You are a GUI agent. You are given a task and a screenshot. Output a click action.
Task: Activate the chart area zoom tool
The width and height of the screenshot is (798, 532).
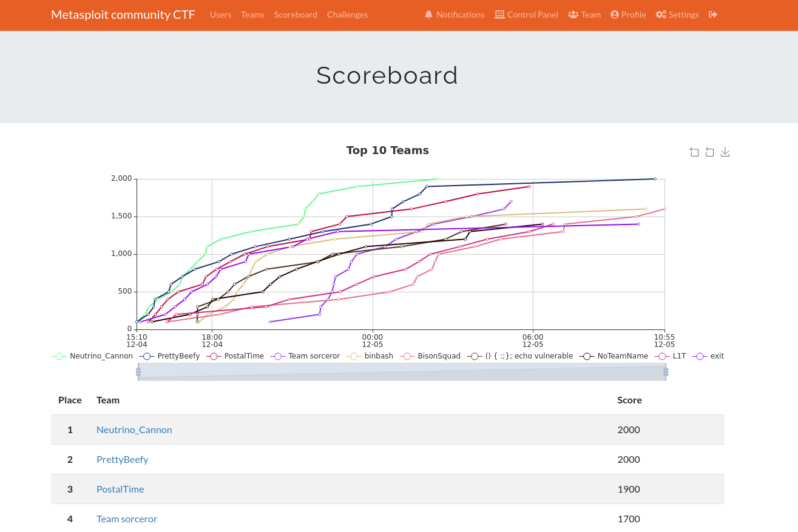[x=694, y=152]
